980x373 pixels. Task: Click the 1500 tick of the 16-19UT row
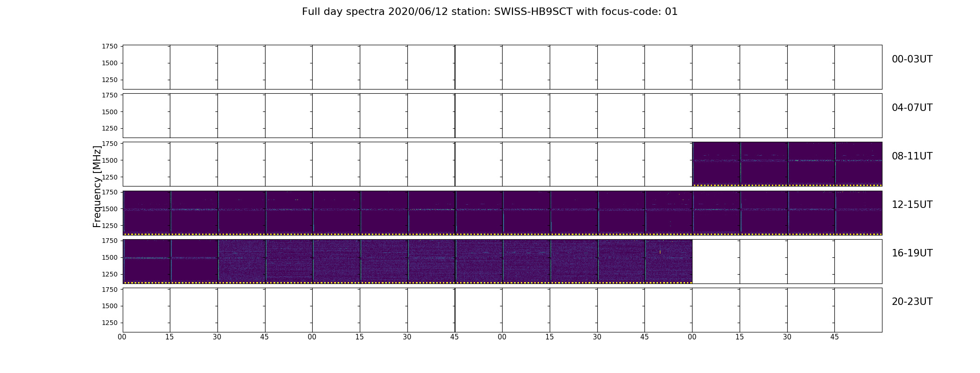(x=109, y=257)
